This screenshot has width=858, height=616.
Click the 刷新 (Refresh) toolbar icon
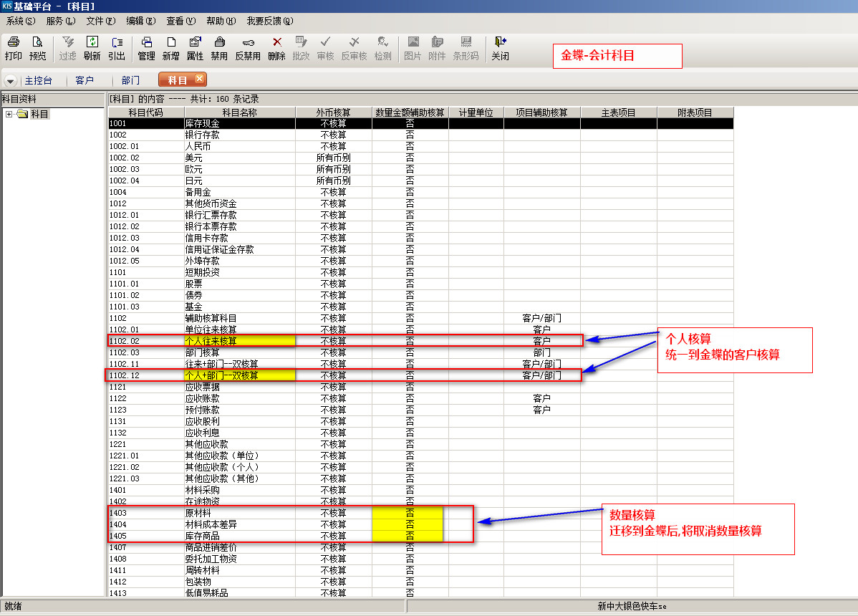pos(92,48)
